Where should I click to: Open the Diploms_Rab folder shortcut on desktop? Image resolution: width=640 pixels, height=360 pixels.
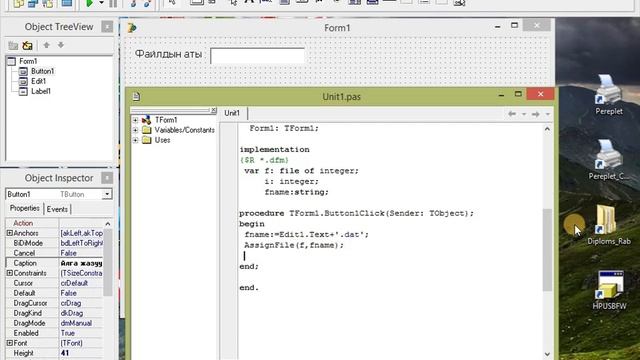tap(609, 224)
